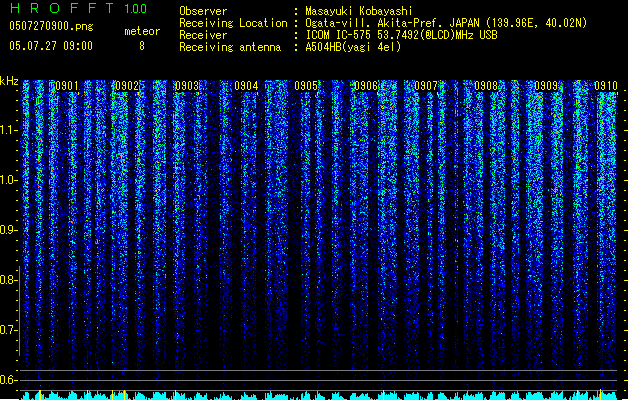This screenshot has height=400, width=629.
Task: Click the 0905 time marker
Action: pyautogui.click(x=306, y=86)
